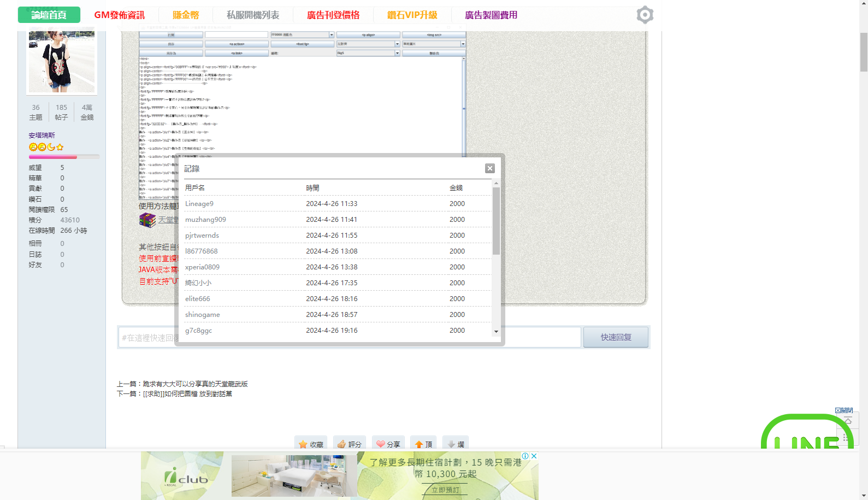The width and height of the screenshot is (868, 500).
Task: Click the 踩 down-arrow button
Action: (456, 444)
